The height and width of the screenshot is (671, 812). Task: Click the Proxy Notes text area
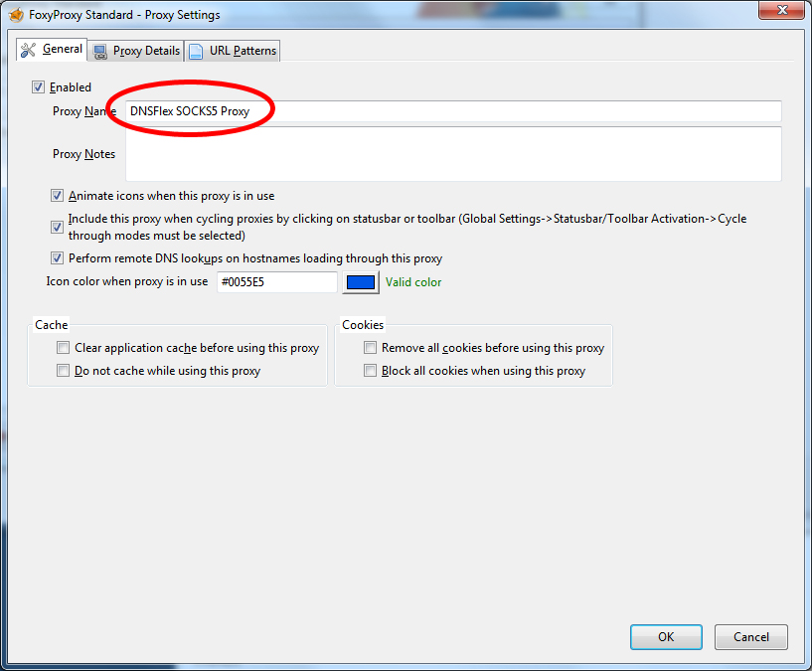coord(453,154)
